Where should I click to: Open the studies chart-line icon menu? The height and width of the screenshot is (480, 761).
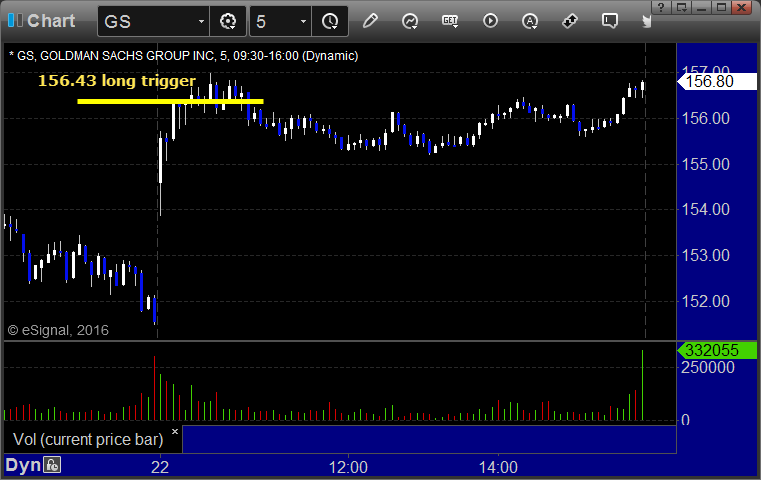(x=410, y=21)
